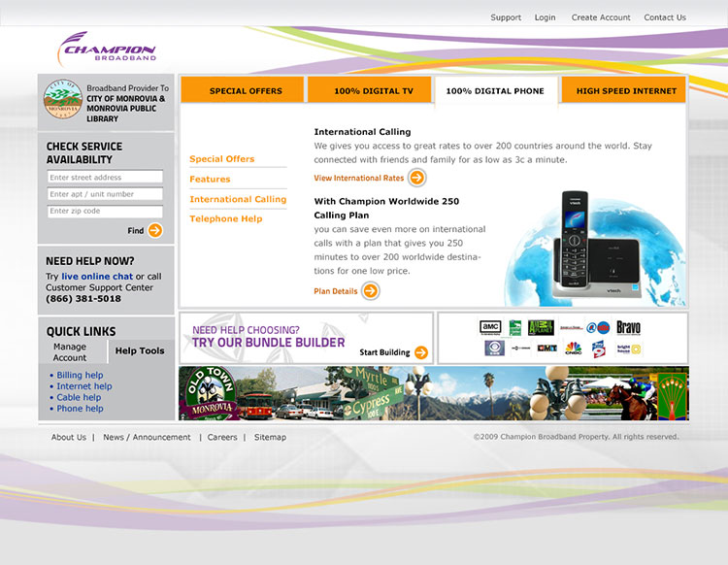728x565 pixels.
Task: Click the street address input field
Action: [x=105, y=178]
